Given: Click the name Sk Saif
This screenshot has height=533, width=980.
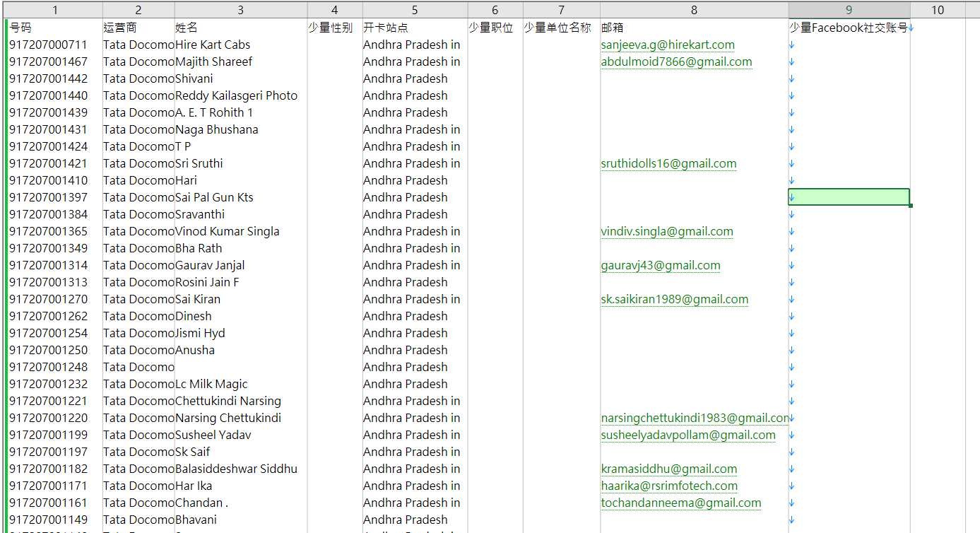Looking at the screenshot, I should coord(192,452).
